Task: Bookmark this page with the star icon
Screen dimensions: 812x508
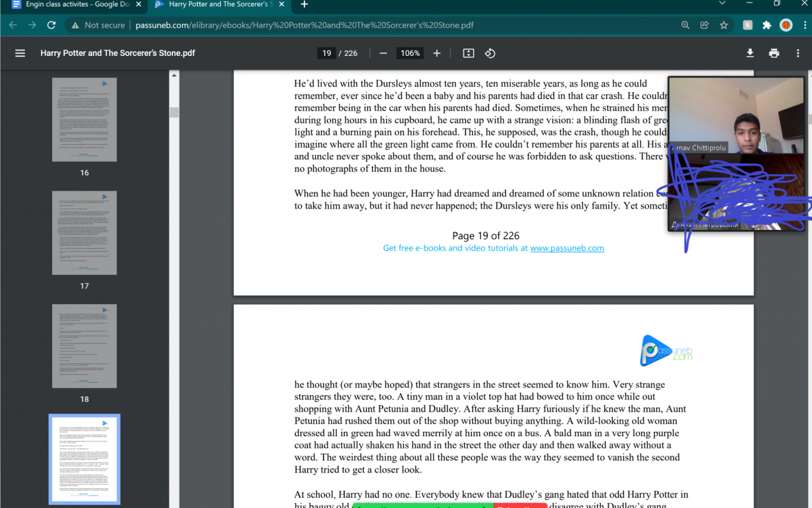Action: coord(724,25)
